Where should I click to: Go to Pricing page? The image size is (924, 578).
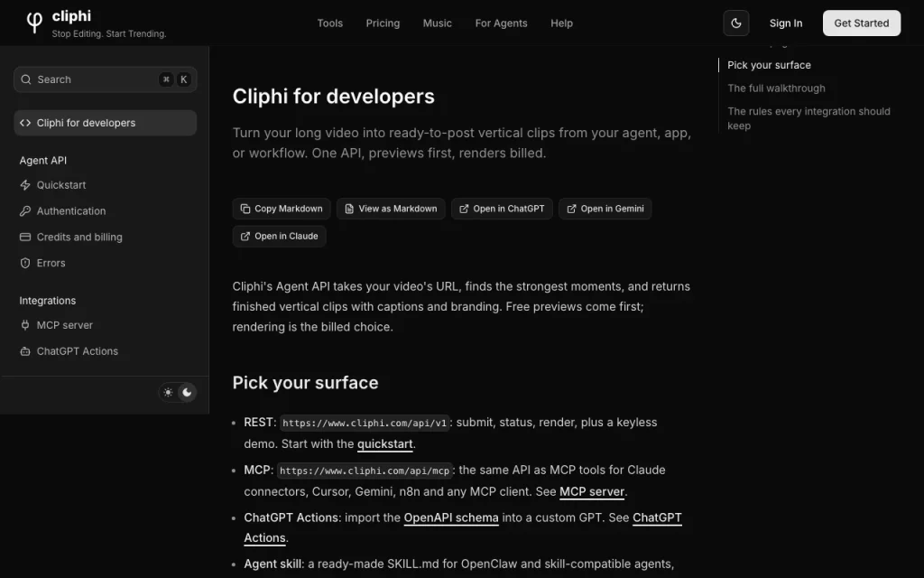383,23
